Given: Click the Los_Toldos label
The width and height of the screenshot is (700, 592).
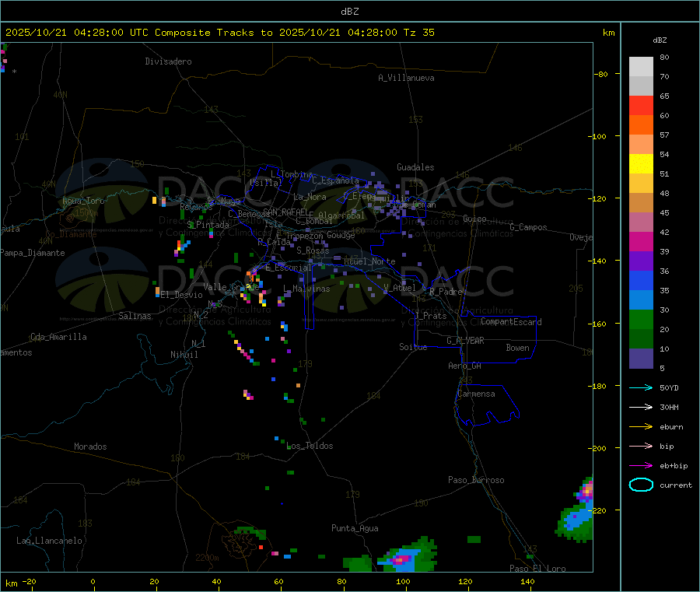Looking at the screenshot, I should 310,446.
